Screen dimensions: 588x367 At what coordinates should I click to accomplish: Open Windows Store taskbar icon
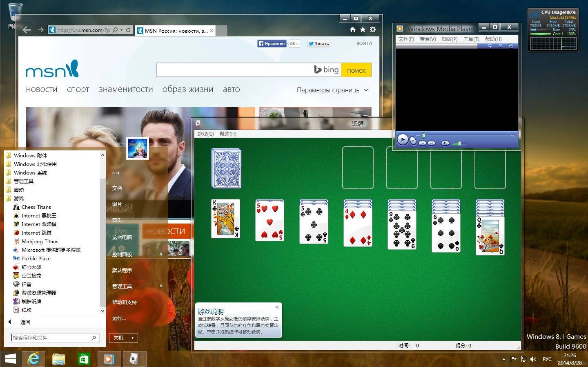point(84,359)
